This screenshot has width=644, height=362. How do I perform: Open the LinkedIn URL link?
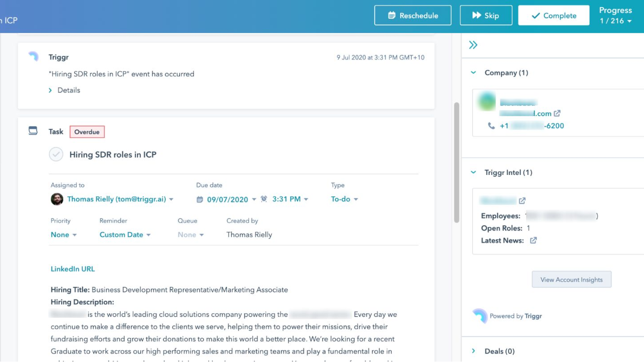tap(73, 269)
